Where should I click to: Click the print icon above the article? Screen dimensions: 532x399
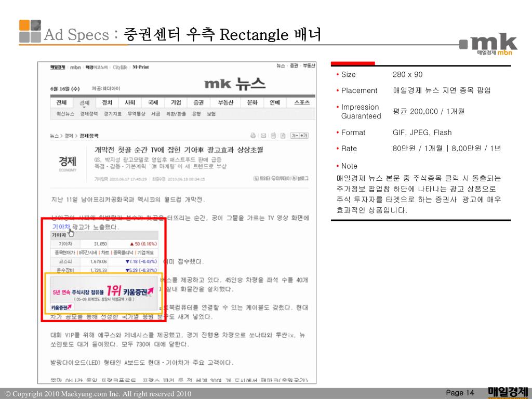(253, 136)
